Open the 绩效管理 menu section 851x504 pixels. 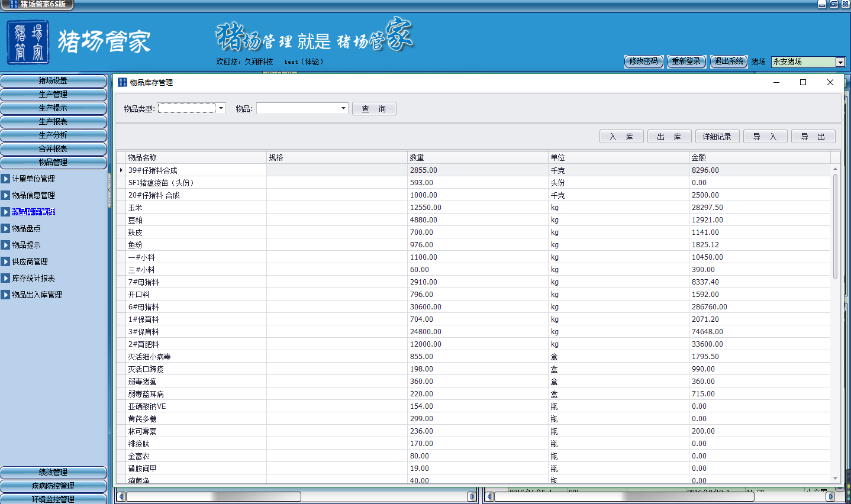tap(53, 472)
